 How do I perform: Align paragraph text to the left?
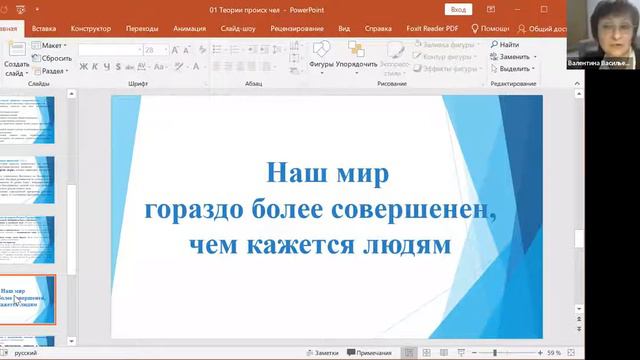[217, 67]
